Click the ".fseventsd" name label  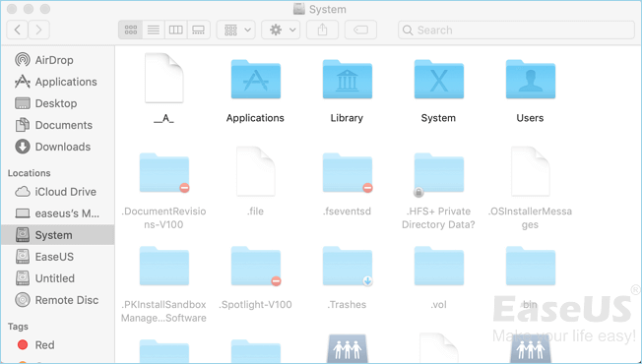[x=347, y=212]
